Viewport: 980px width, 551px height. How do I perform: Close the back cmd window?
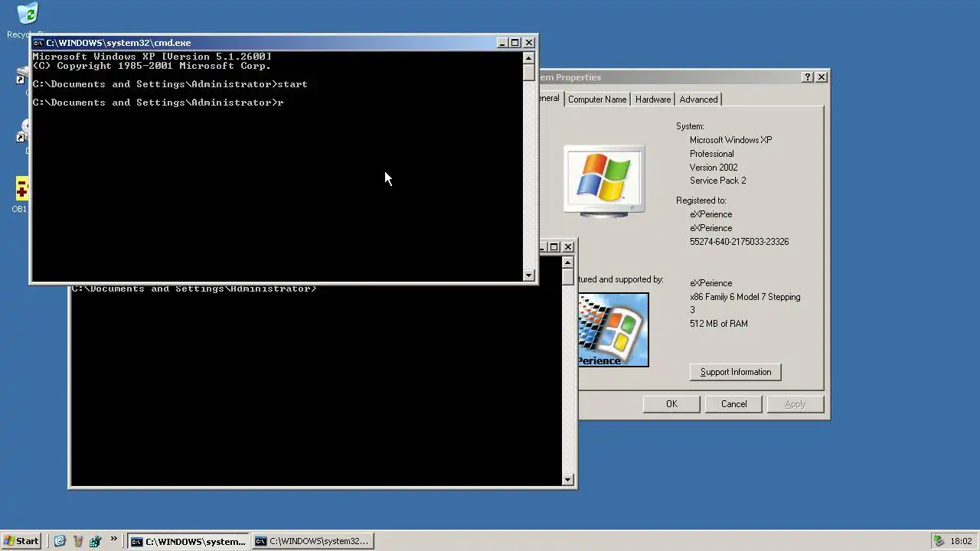click(568, 247)
